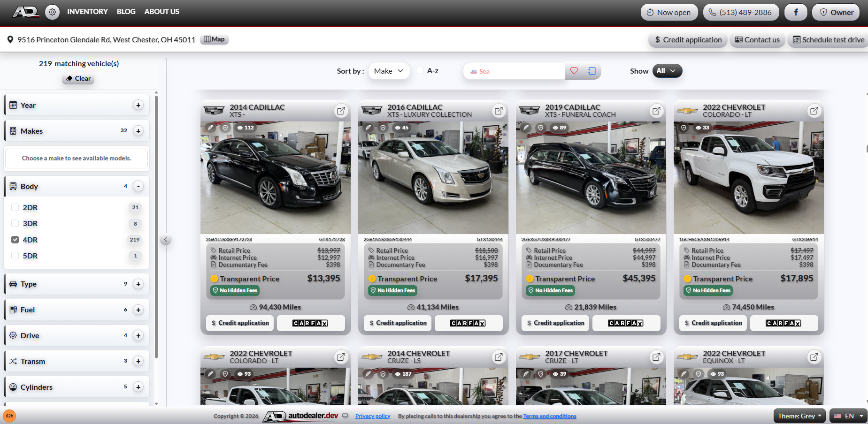Expand the Cylinders filter

[x=138, y=387]
